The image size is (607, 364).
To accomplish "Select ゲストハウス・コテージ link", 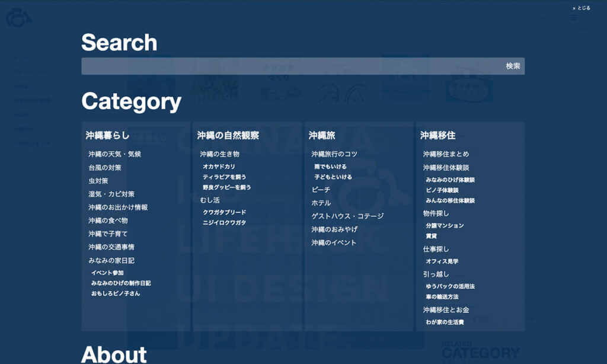I will click(347, 216).
